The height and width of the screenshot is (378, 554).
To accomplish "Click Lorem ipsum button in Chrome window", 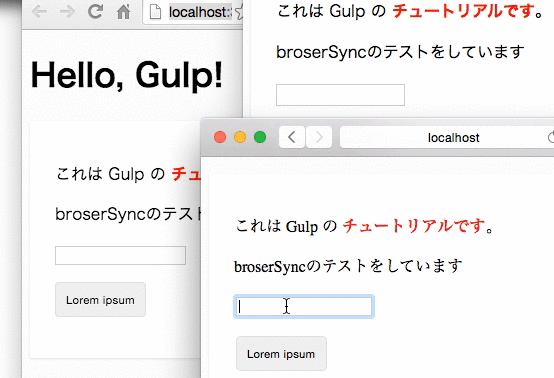I will [x=100, y=300].
